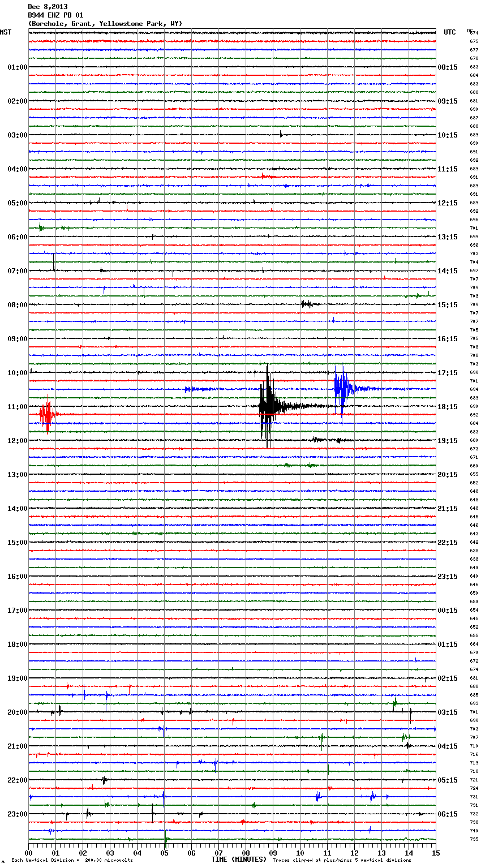The height and width of the screenshot is (868, 481).
Task: Click the 14:15 UTC time label
Action: 448,271
